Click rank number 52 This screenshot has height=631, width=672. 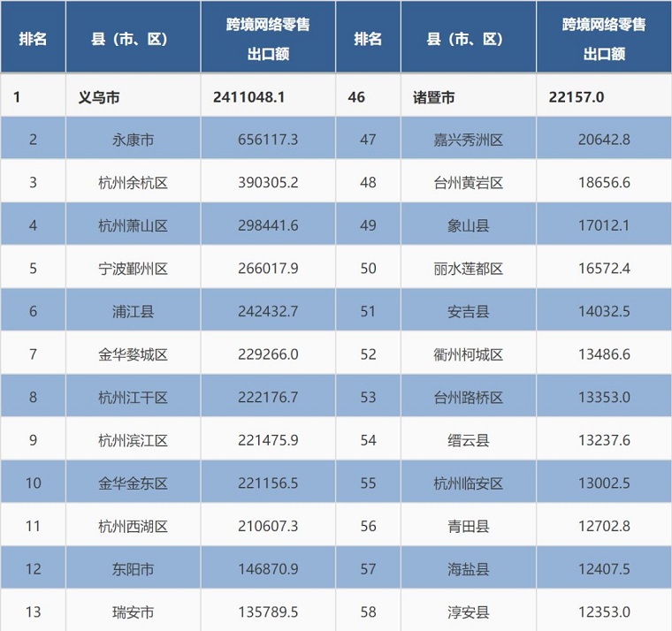click(368, 354)
